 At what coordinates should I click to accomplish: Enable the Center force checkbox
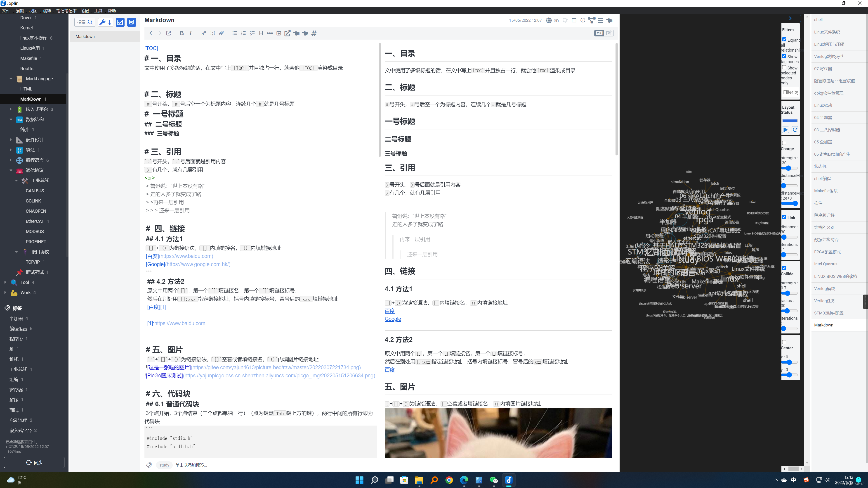[784, 342]
